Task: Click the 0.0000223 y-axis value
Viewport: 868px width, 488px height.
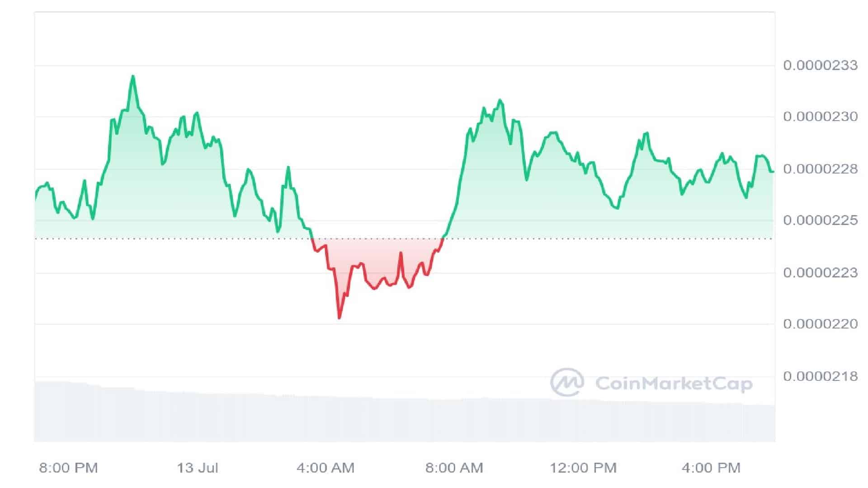Action: (820, 273)
